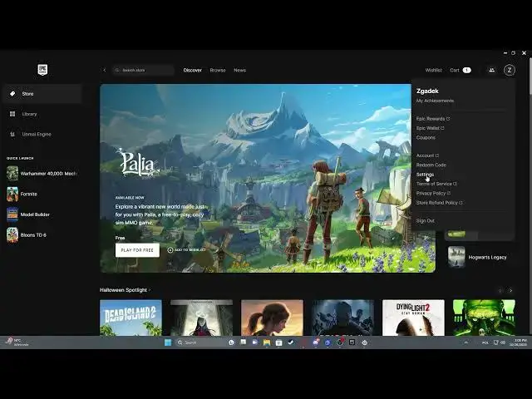Click the Search store input field
The height and width of the screenshot is (399, 532).
[x=145, y=70]
